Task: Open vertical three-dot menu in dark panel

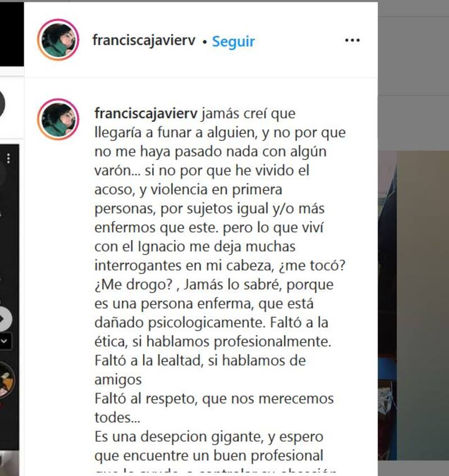Action: point(8,158)
